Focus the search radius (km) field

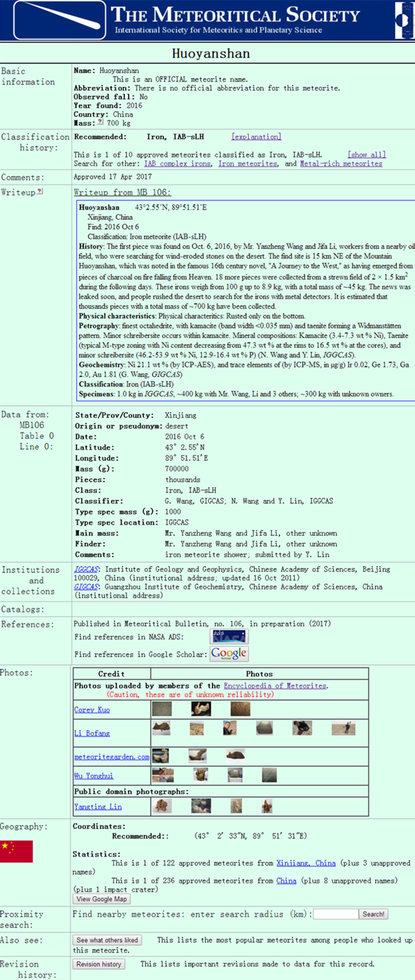point(336,914)
